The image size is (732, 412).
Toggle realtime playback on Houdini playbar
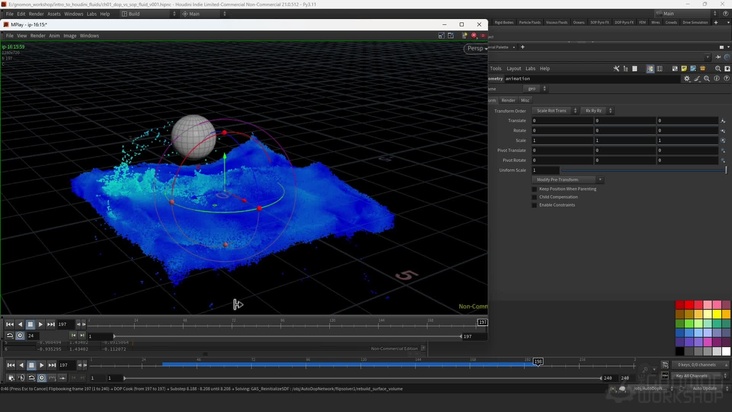click(42, 378)
